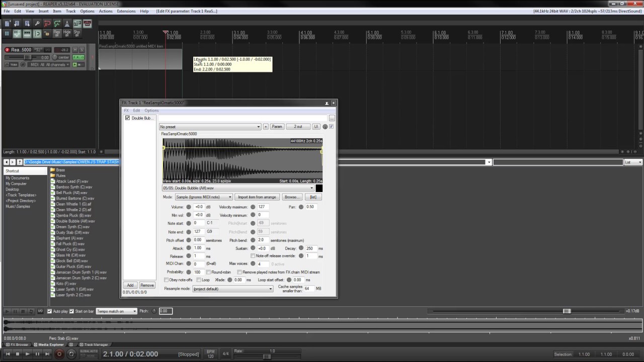Enable the Loop checkbox in ReaSamplOmatic
Screen dimensions: 644x362
[x=199, y=280]
